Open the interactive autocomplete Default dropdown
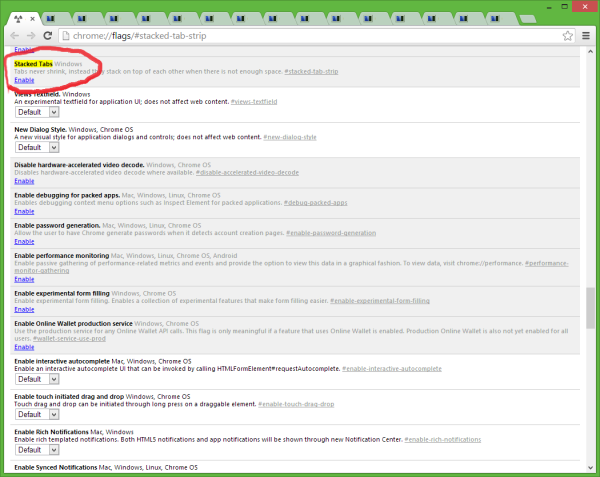Screen dimensions: 600x477 37,379
